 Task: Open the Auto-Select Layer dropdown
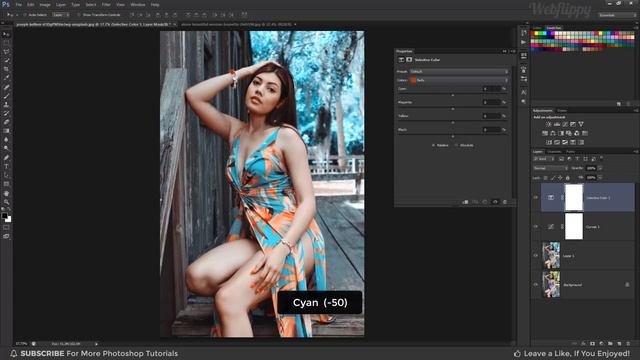point(60,15)
